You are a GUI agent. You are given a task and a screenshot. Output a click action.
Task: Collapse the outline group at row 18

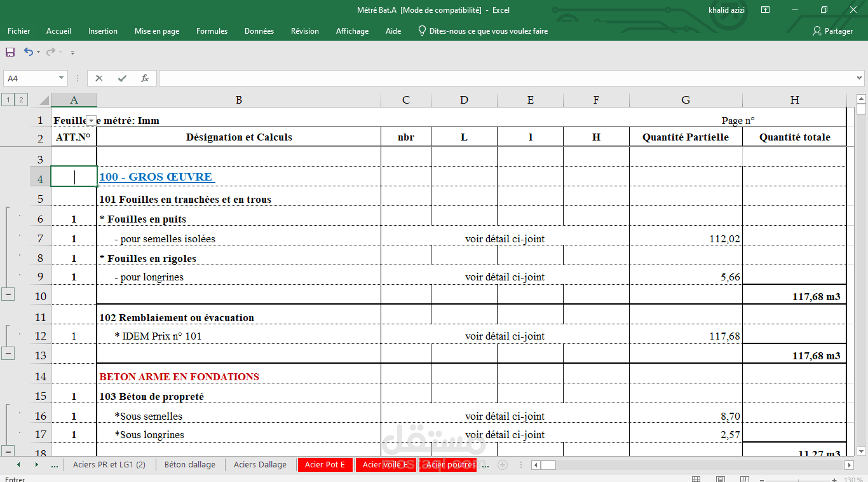click(8, 451)
